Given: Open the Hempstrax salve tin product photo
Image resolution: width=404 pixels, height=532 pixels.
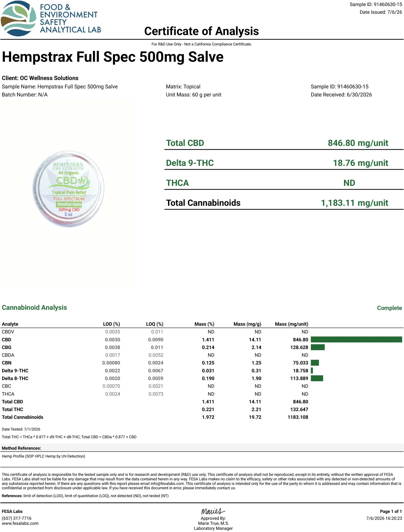Looking at the screenshot, I should pyautogui.click(x=68, y=189).
